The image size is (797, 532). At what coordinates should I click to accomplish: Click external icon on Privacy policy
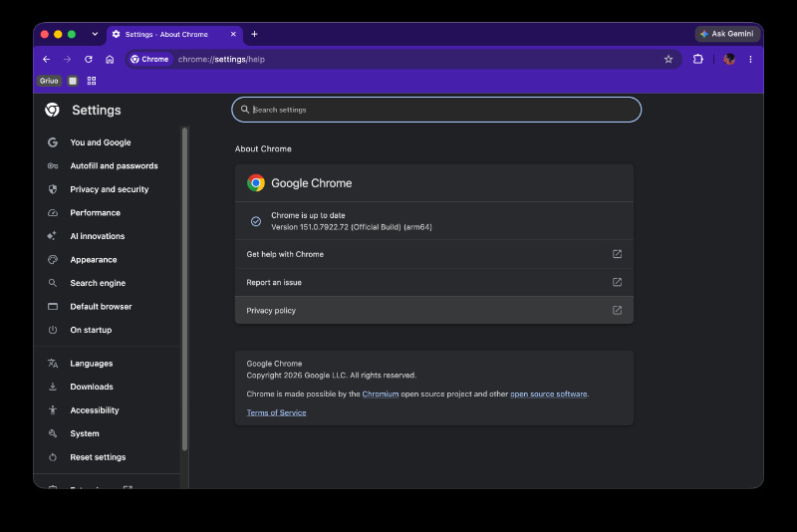(617, 310)
